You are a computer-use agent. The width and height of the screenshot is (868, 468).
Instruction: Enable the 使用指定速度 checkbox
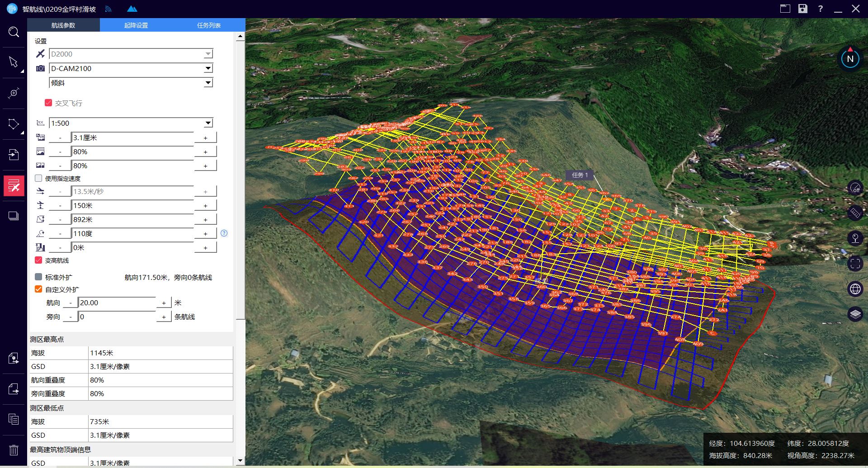(x=39, y=179)
